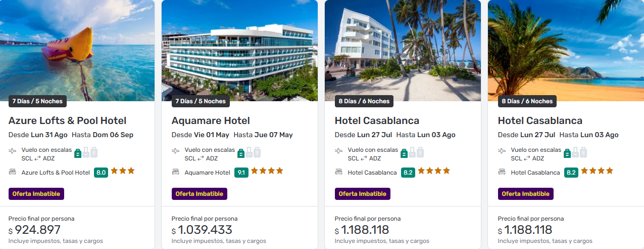
Task: Select Oferta Imbatible tag on Azure Lofts card
Action: [36, 194]
